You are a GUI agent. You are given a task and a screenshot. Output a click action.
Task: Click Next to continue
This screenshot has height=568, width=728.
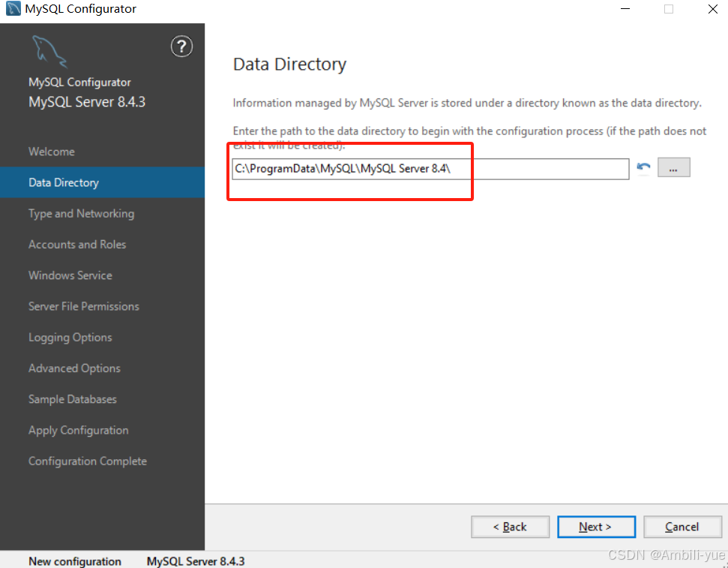(x=596, y=527)
